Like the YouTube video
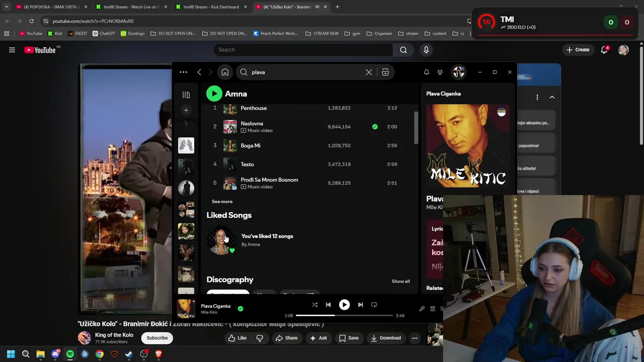This screenshot has width=644, height=362. click(x=237, y=338)
